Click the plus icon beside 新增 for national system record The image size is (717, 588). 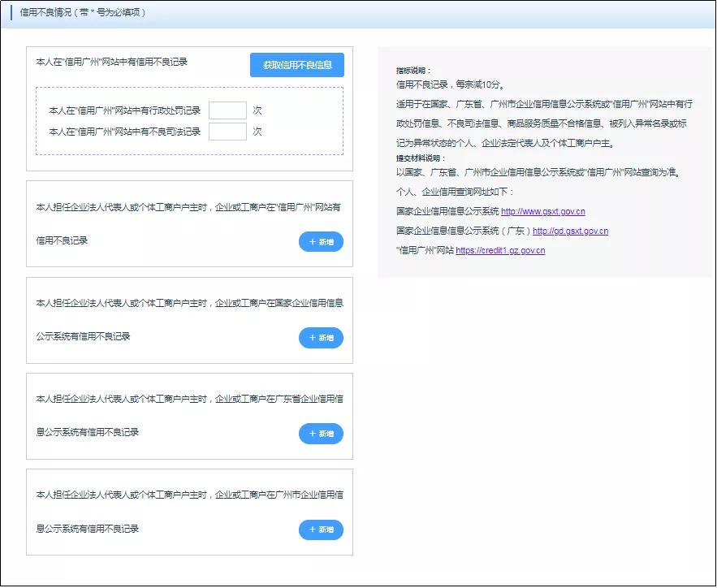tap(312, 338)
